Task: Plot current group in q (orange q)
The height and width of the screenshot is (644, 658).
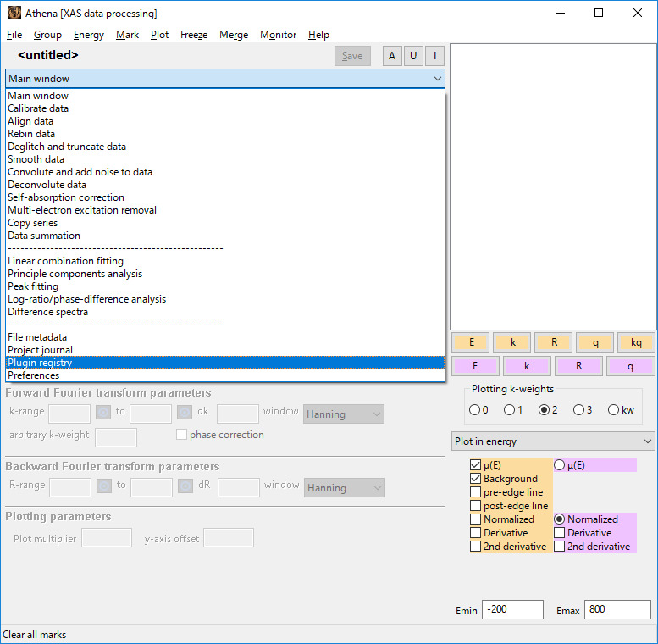Action: [595, 342]
